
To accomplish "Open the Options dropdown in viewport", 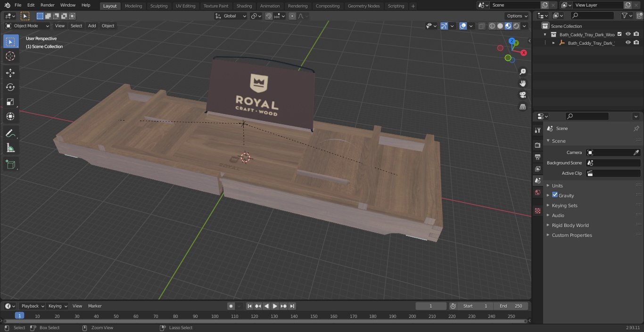I will pyautogui.click(x=517, y=16).
